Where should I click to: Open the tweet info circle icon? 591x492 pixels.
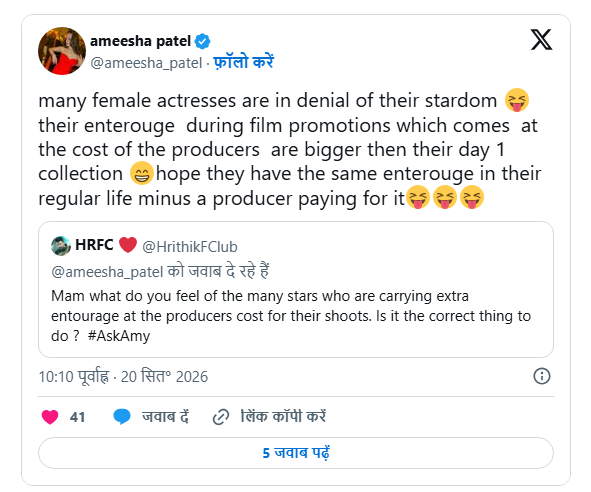point(542,376)
